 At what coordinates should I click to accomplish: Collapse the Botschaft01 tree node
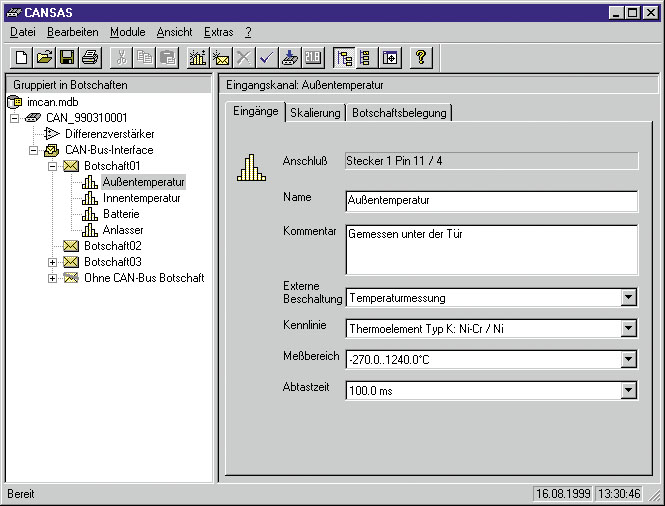(53, 166)
